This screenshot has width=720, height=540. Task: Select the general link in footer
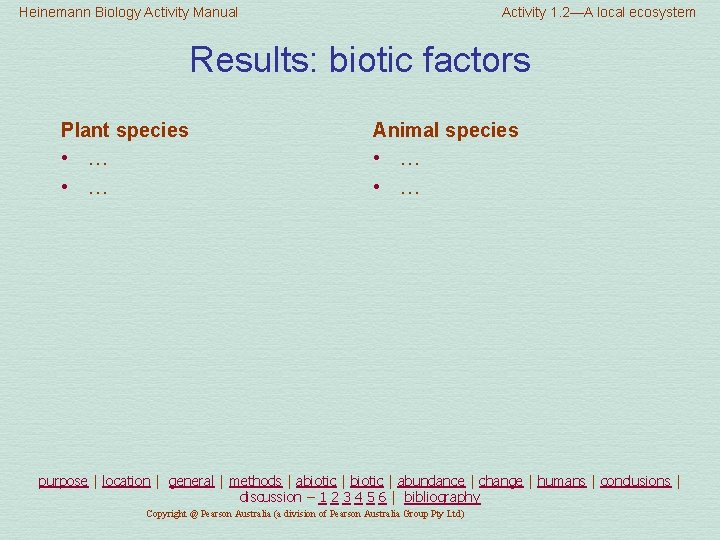point(191,481)
